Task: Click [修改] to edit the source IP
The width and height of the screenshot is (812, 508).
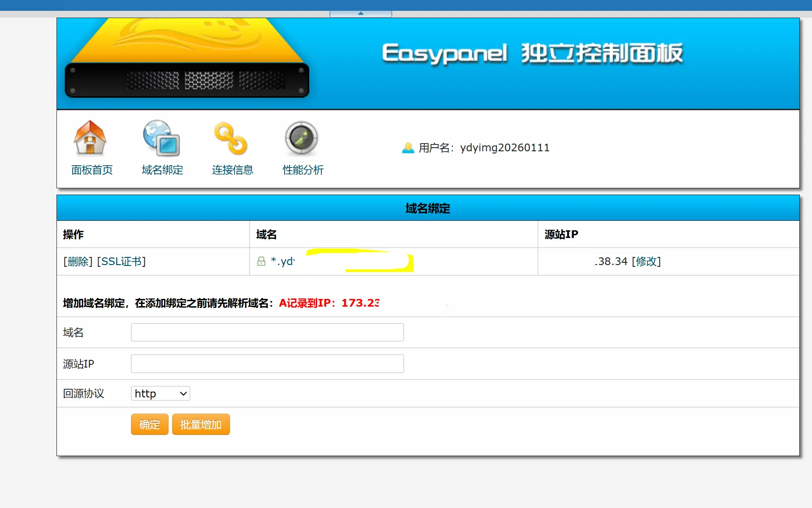Action: (x=646, y=261)
